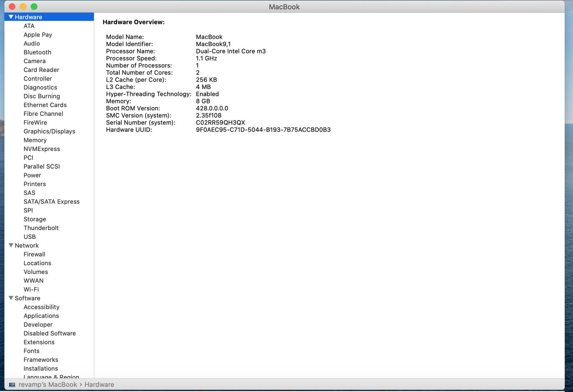Open Power information
Screen dimensions: 573x392
(x=32, y=175)
